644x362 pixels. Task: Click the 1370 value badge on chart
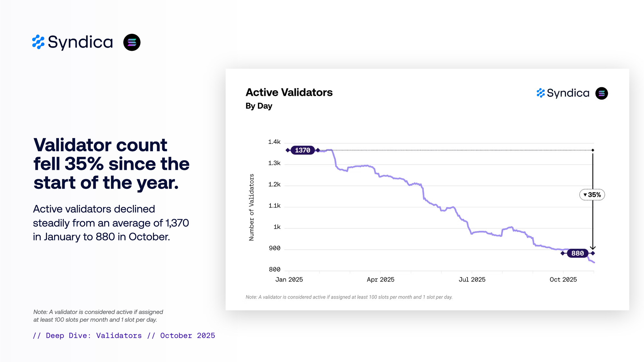pyautogui.click(x=302, y=150)
